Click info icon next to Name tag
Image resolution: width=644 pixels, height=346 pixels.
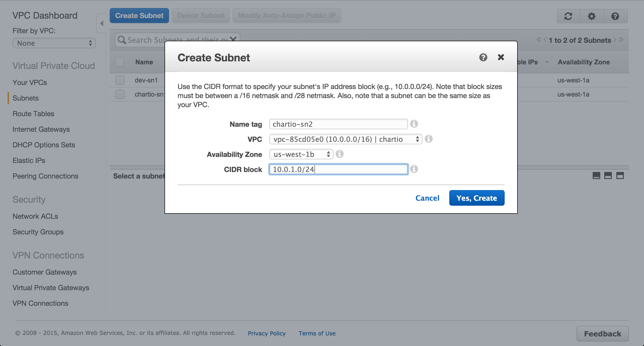click(414, 124)
